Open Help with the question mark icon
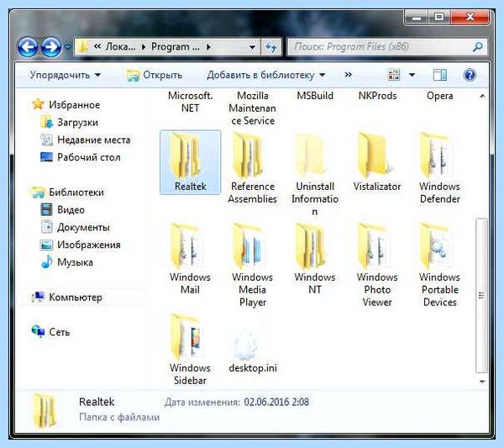 [470, 75]
